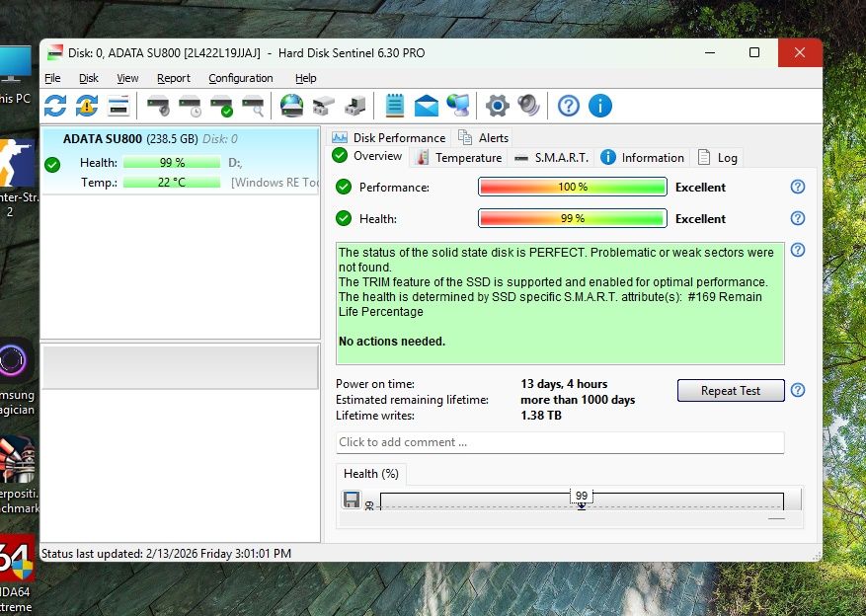The width and height of the screenshot is (866, 616).
Task: Click the green disk status text box
Action: click(560, 303)
